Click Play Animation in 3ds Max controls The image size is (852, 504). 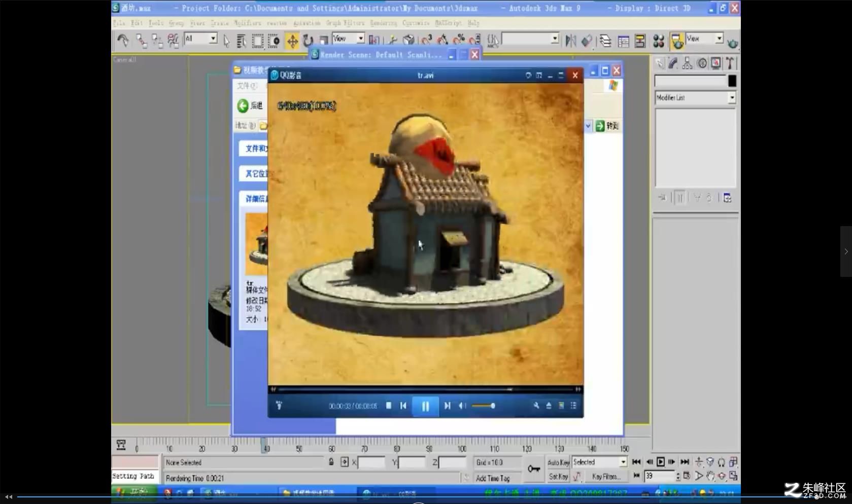coord(660,462)
